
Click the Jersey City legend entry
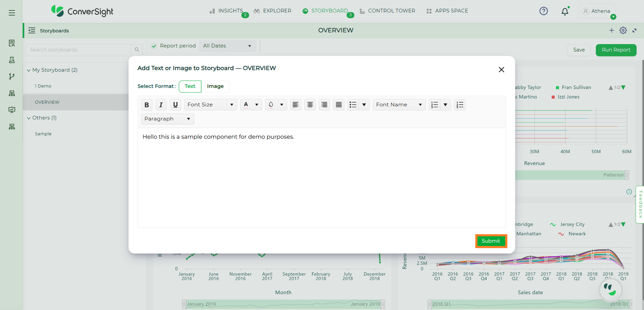[x=568, y=224]
